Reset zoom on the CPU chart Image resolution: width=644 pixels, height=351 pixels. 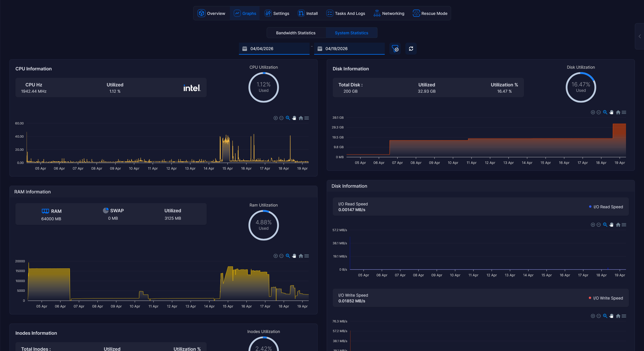[301, 118]
